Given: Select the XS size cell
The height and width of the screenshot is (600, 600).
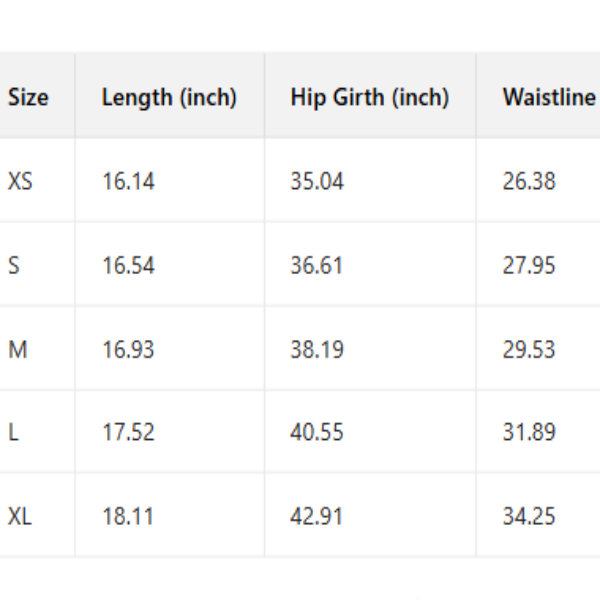Looking at the screenshot, I should [x=20, y=182].
